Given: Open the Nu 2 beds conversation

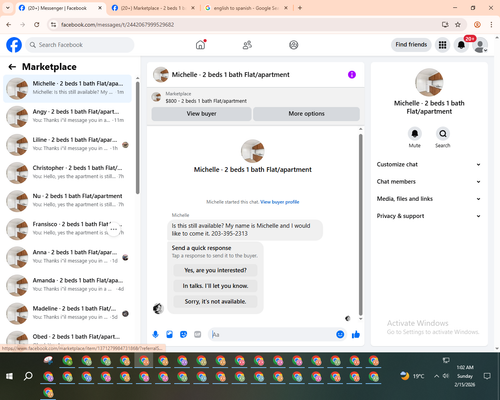Looking at the screenshot, I should (x=68, y=201).
